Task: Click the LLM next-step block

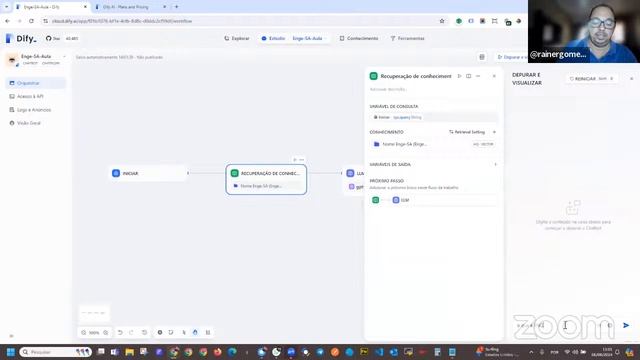Action: pyautogui.click(x=444, y=200)
